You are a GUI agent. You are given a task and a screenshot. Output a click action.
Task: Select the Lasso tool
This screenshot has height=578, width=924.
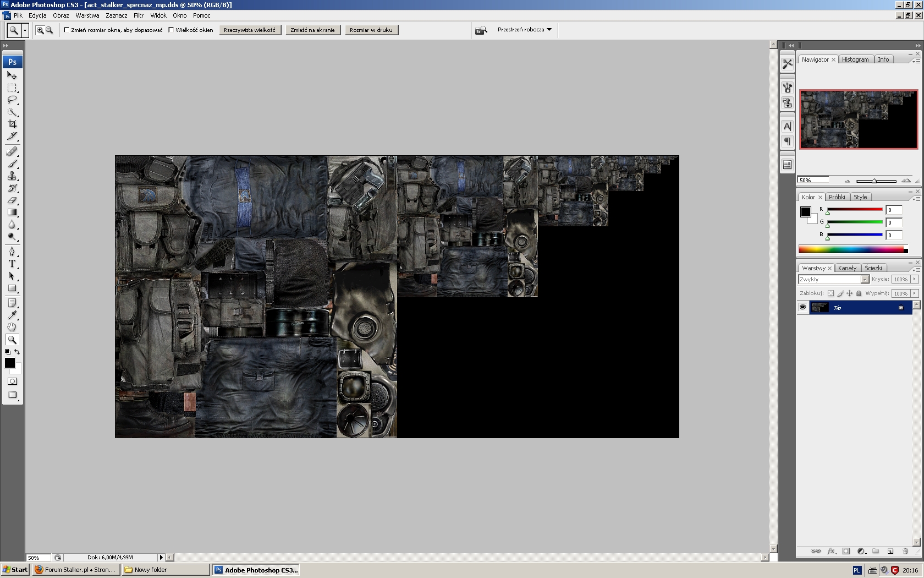(x=12, y=100)
